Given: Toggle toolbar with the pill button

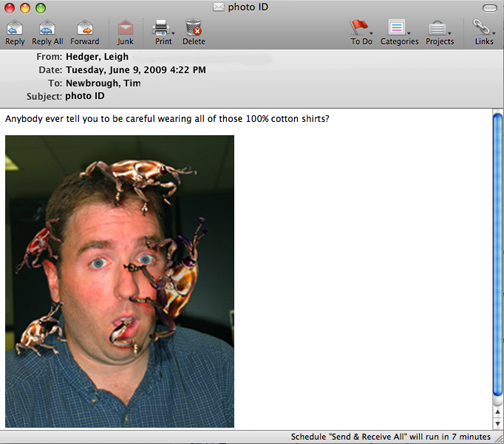Looking at the screenshot, I should coord(490,8).
